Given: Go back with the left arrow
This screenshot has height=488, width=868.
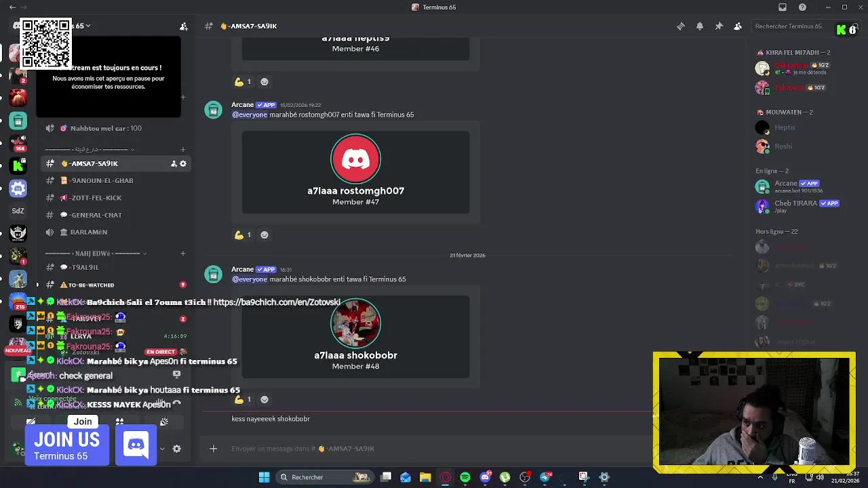Looking at the screenshot, I should click(x=12, y=7).
